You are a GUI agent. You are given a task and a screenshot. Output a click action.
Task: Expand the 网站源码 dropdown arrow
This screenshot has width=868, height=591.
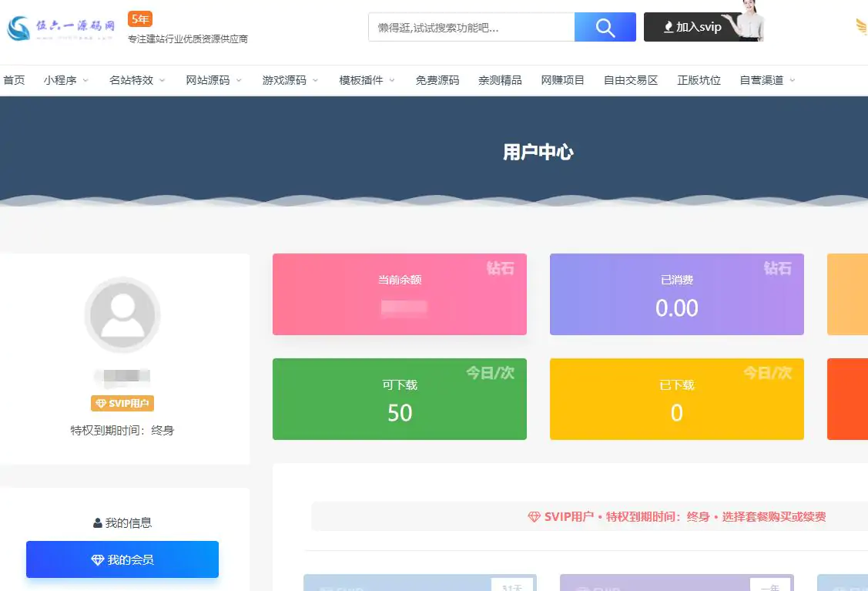[x=239, y=80]
